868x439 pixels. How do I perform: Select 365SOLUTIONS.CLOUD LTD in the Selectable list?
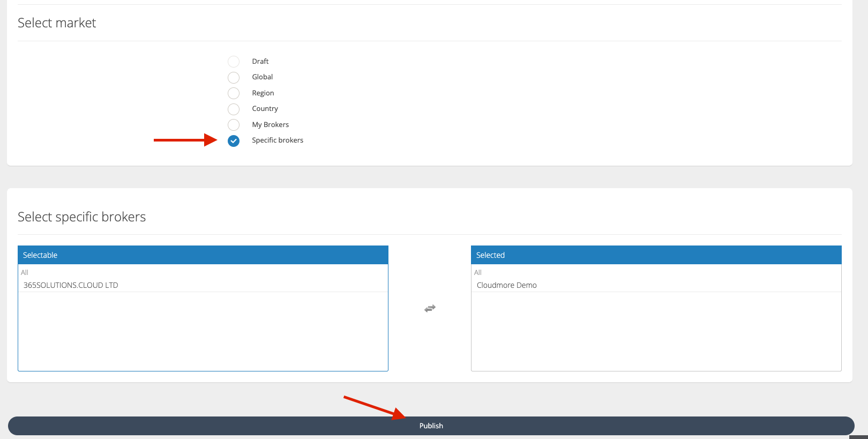coord(71,285)
